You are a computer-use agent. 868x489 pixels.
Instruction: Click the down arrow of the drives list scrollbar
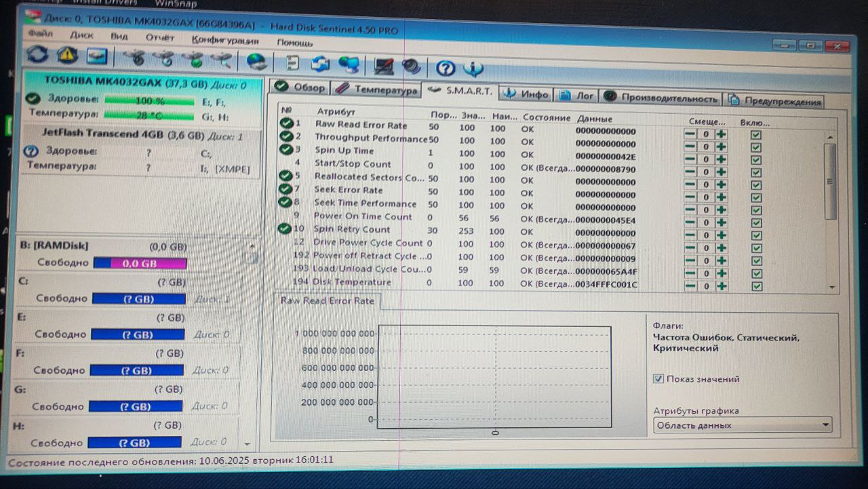point(246,444)
